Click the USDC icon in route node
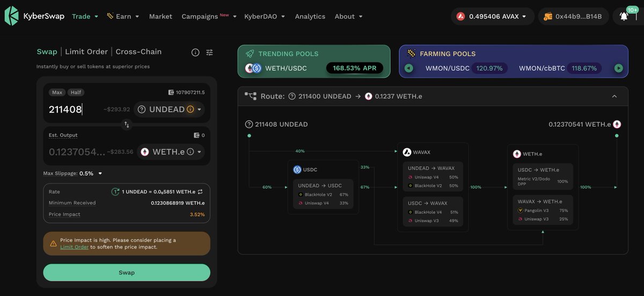This screenshot has height=296, width=644. click(297, 169)
